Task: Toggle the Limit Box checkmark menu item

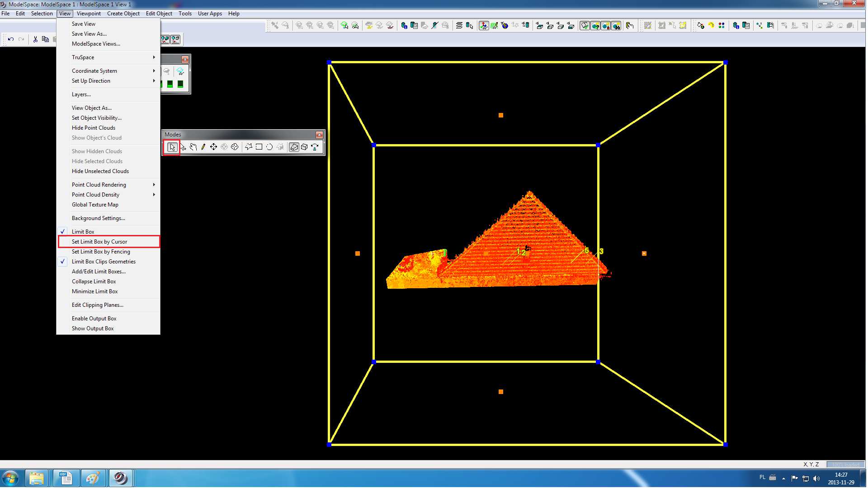Action: (x=108, y=232)
